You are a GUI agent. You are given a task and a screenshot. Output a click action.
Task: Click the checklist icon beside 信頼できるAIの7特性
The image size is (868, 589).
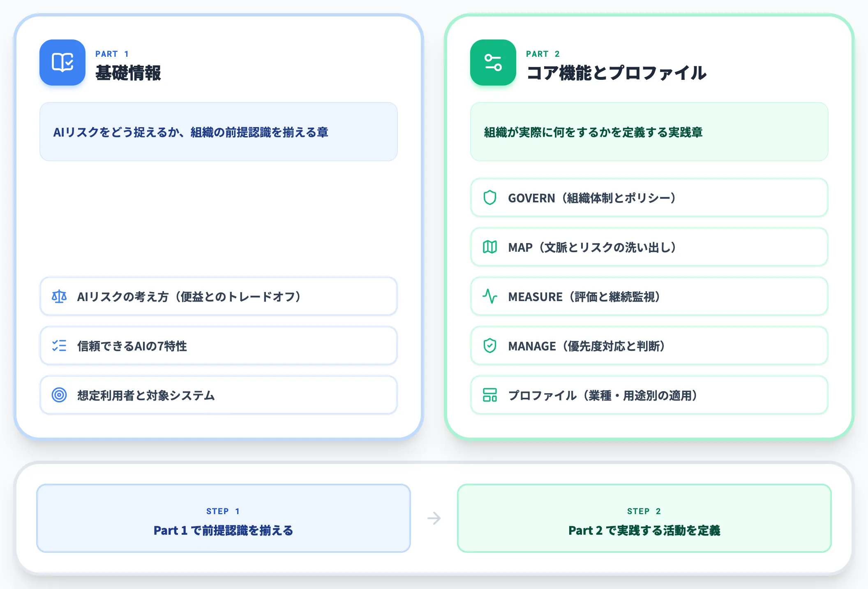[59, 346]
